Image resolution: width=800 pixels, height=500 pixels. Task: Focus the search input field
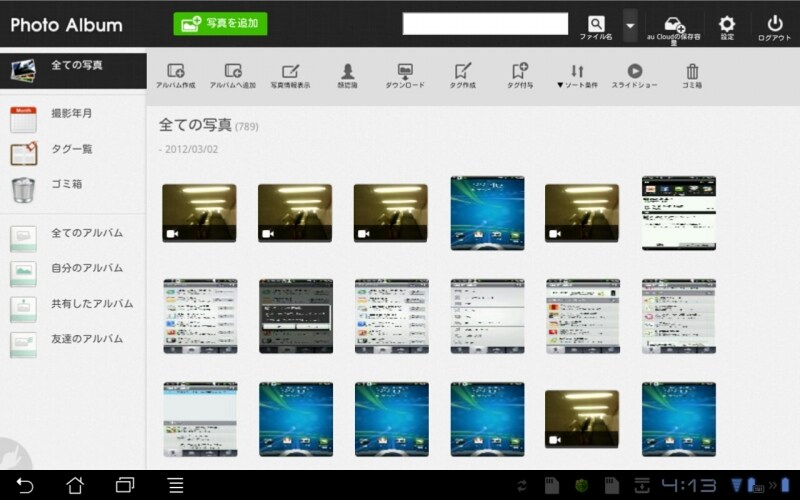(485, 24)
